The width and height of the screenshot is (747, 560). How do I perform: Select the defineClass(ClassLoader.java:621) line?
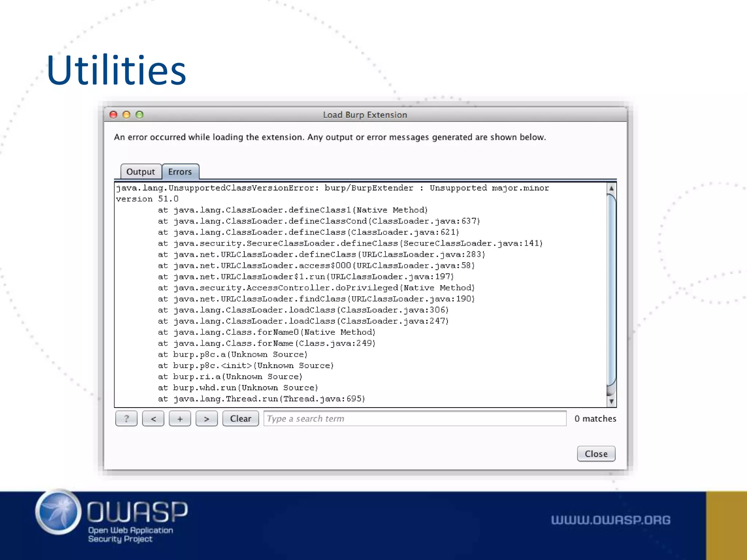(309, 233)
